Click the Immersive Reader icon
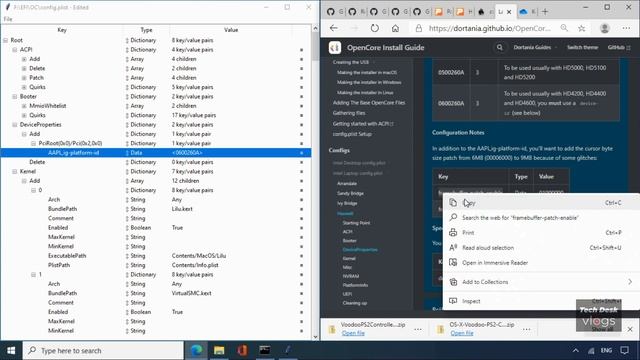This screenshot has height=360, width=640. click(453, 262)
